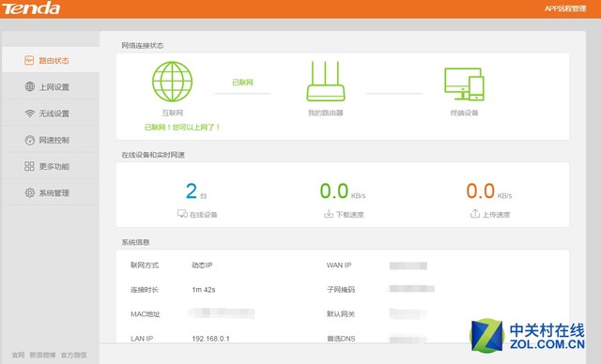Click the orange upload speed 0.0 value
The height and width of the screenshot is (364, 601).
click(481, 191)
